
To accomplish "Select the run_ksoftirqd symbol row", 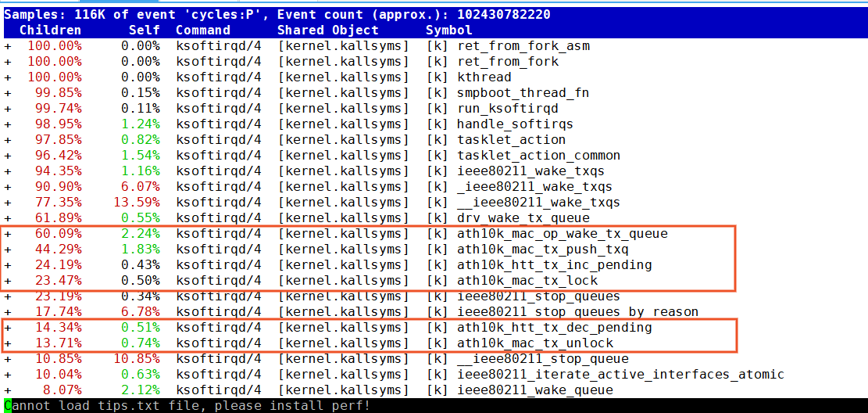I will (508, 109).
